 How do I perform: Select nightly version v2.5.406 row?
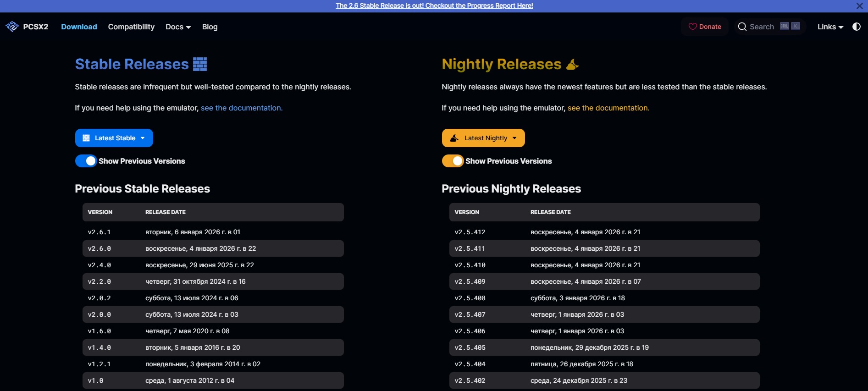(604, 331)
